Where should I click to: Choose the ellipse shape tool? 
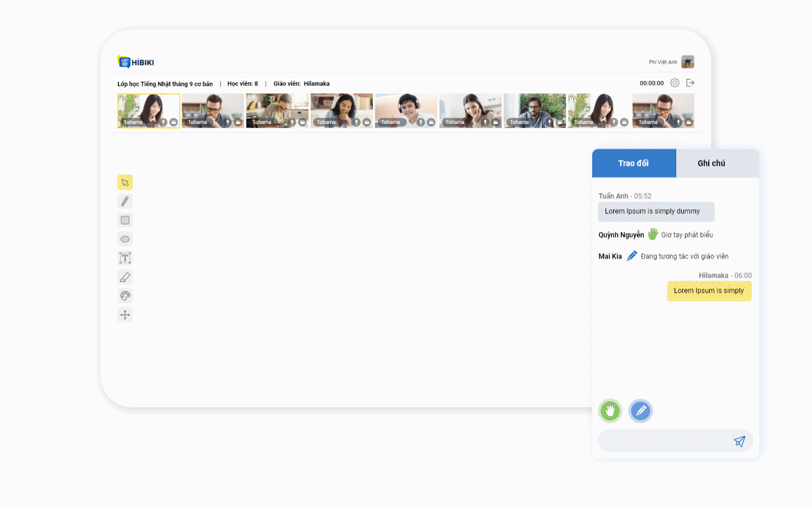(x=125, y=239)
